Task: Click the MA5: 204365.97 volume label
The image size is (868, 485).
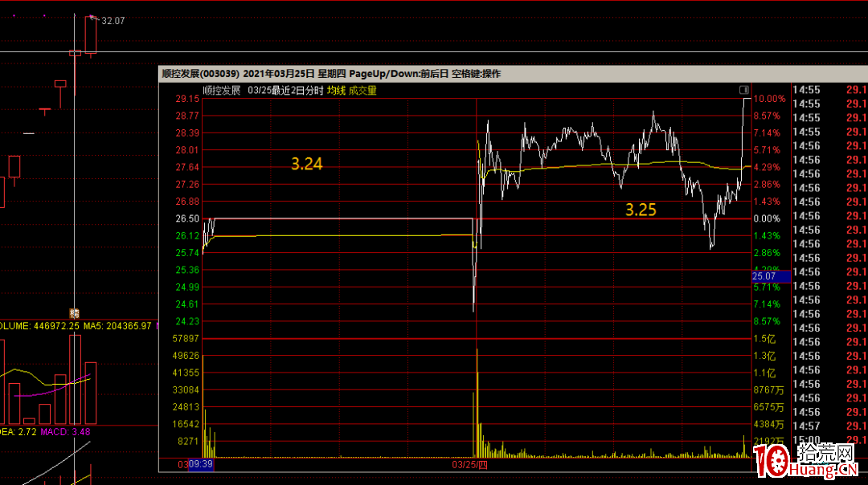Action: click(x=119, y=326)
